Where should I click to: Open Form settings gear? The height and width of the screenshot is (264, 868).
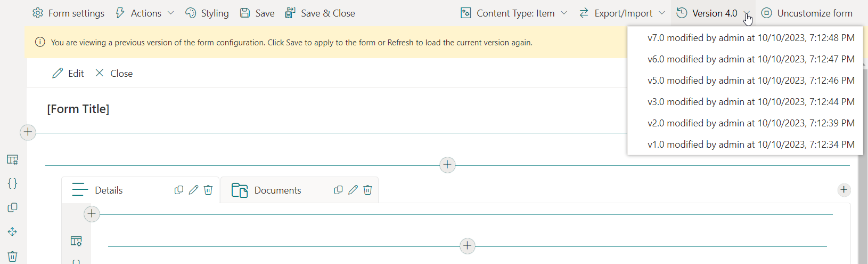click(x=38, y=13)
